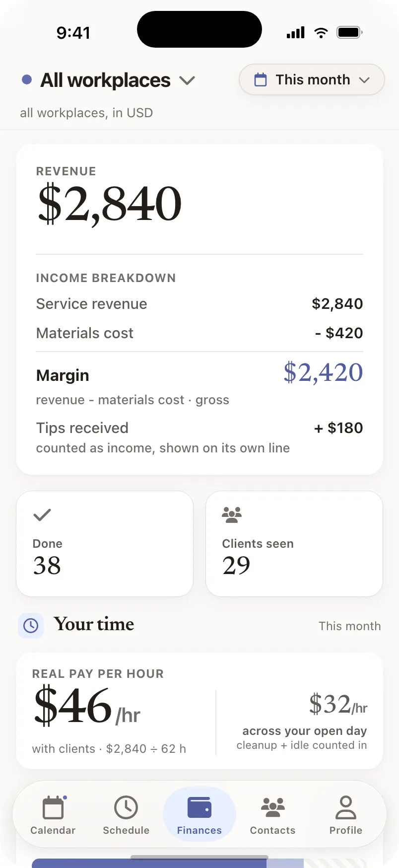399x868 pixels.
Task: Click the clock icon beside Your time
Action: (31, 625)
